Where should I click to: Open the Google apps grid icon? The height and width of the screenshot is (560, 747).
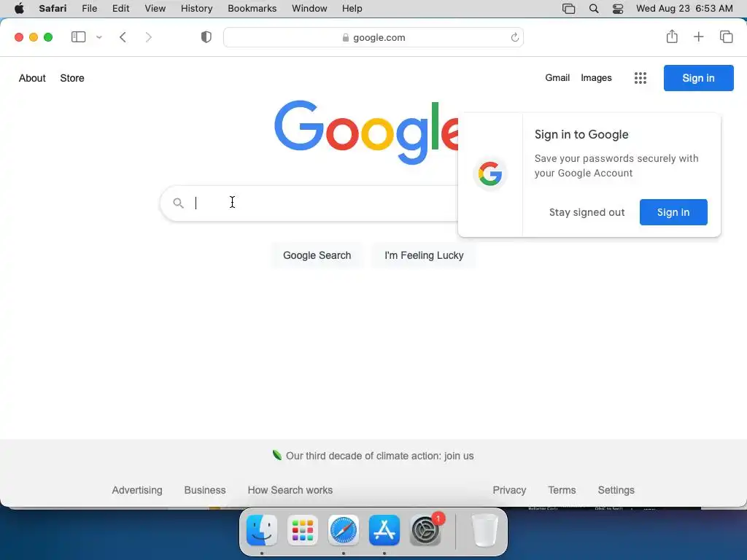pos(640,78)
